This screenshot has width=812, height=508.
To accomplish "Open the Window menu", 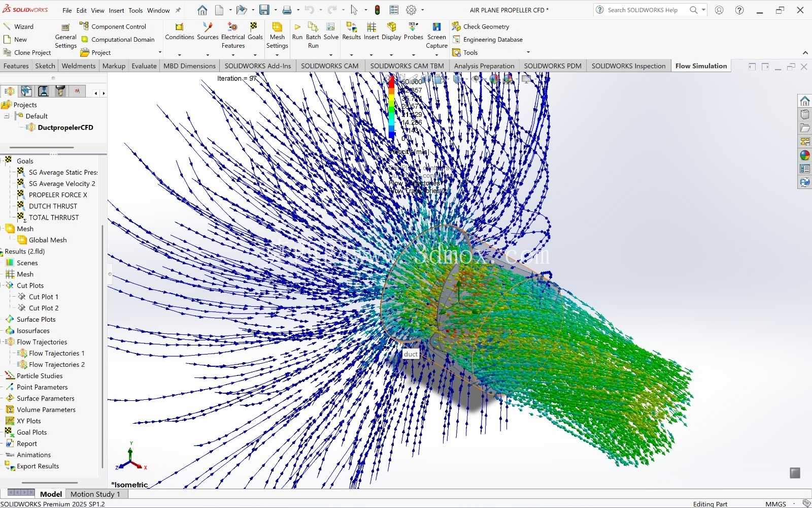I will [x=158, y=10].
